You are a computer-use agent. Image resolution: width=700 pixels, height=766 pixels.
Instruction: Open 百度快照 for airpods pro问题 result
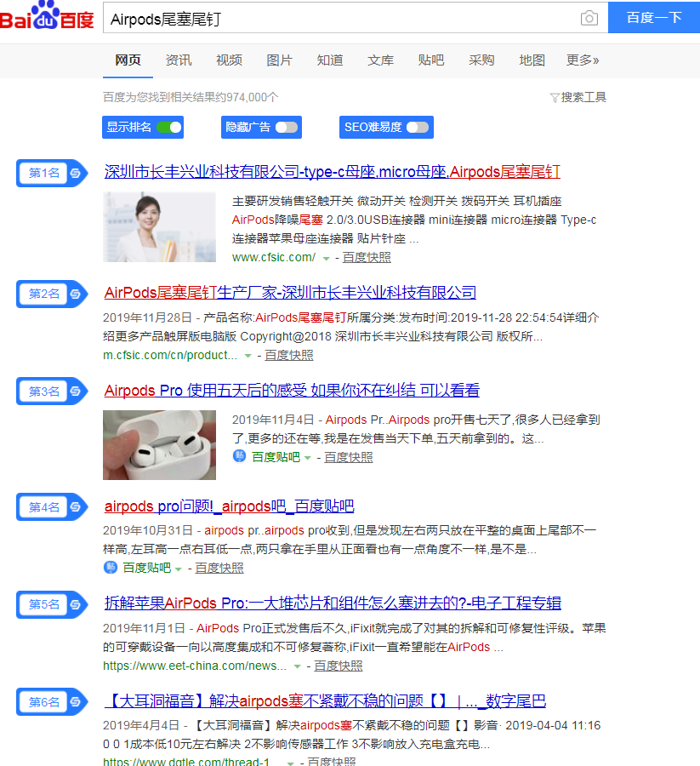[219, 568]
